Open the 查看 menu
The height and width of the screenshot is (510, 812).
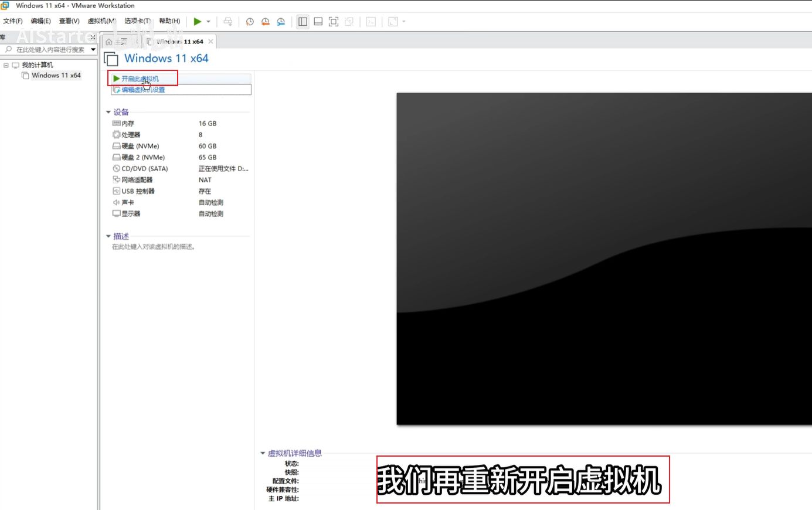(69, 21)
